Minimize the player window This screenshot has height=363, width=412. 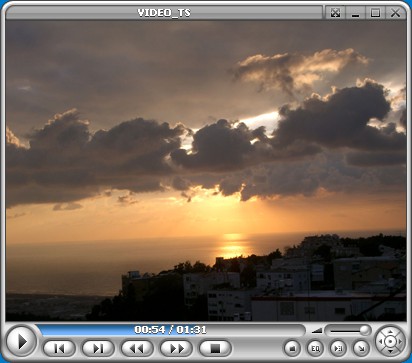point(355,13)
